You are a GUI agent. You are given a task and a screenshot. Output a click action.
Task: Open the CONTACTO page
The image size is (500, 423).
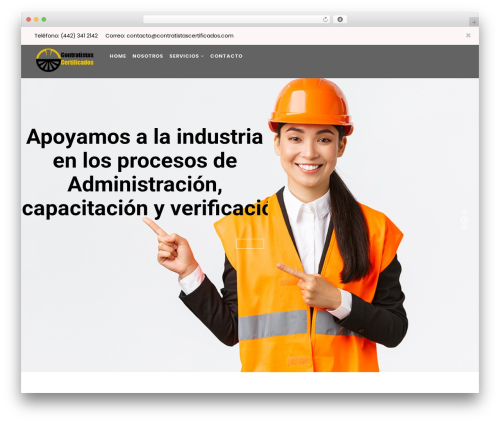click(x=226, y=56)
